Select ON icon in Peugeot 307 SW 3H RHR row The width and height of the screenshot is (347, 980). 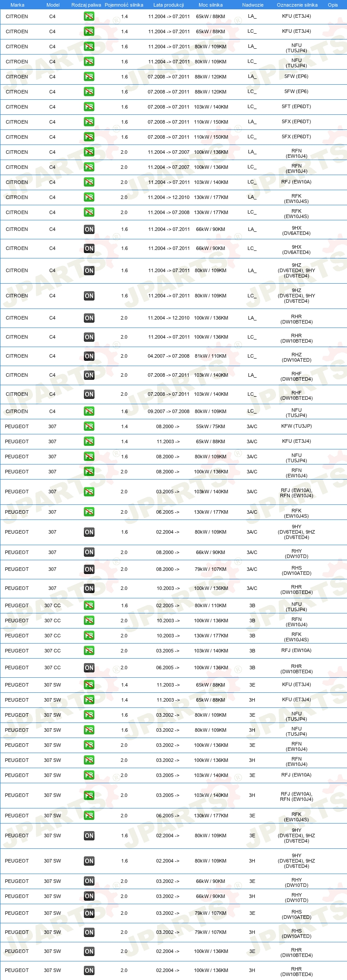pyautogui.click(x=89, y=971)
